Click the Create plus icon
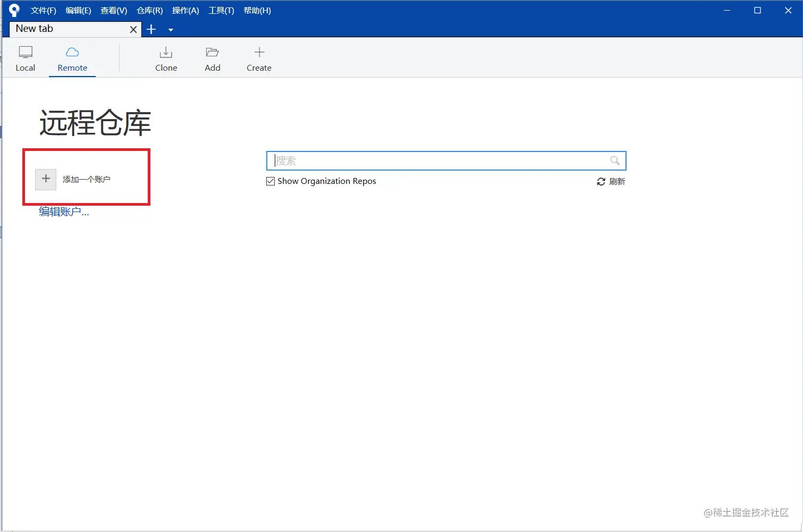The height and width of the screenshot is (532, 803). 259,52
